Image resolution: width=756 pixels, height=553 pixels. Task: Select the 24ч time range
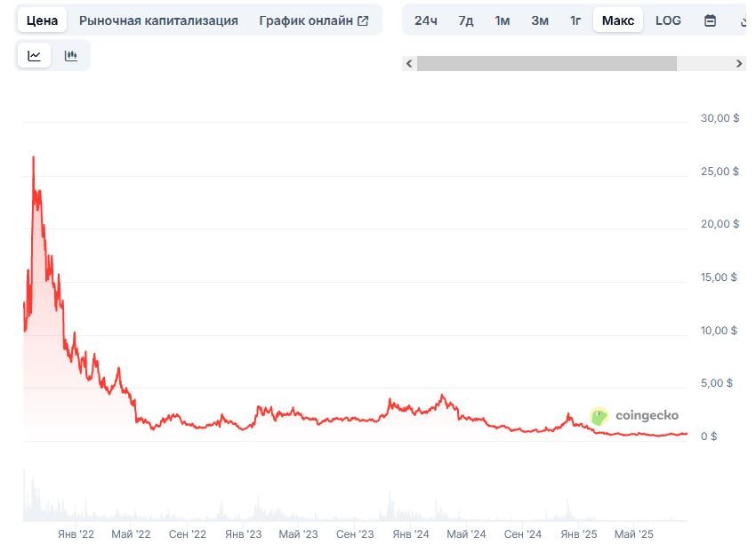pos(426,20)
